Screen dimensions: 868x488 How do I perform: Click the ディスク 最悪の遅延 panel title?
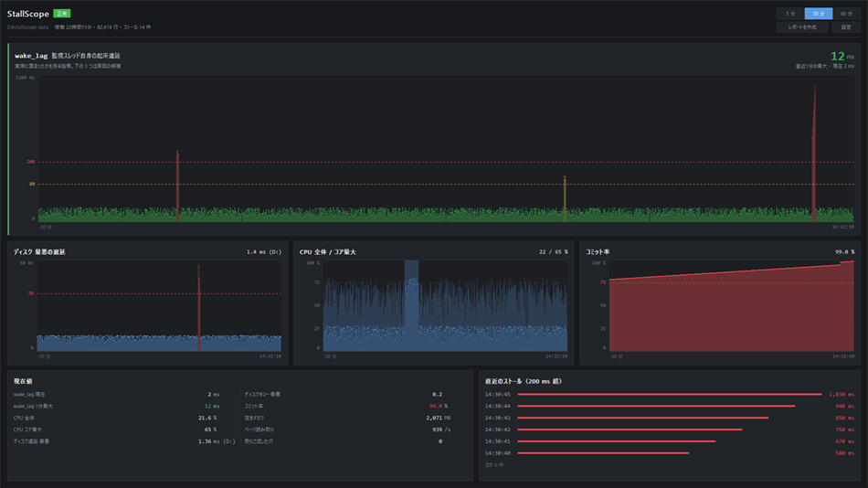click(x=39, y=251)
